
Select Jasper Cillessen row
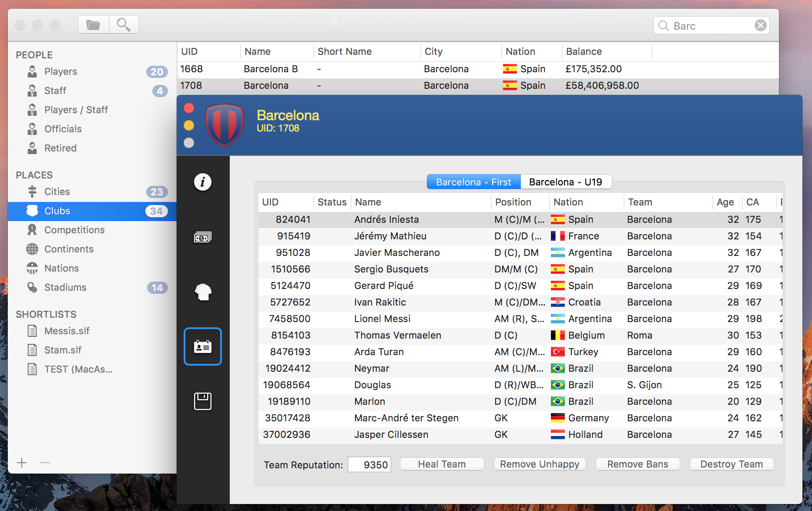520,434
